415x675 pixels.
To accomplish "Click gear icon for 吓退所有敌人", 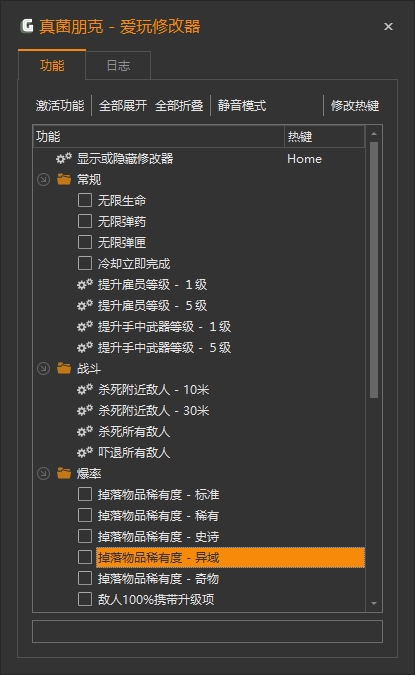I will (85, 452).
